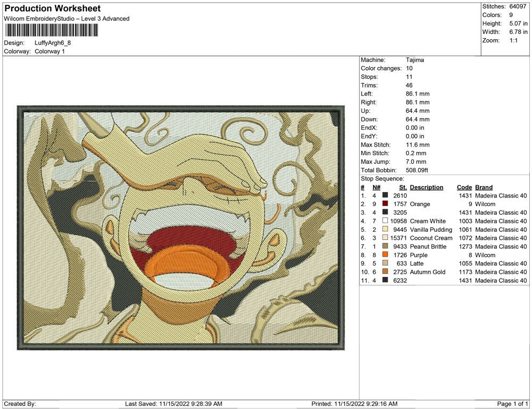
Task: Select the Cream White color swatch
Action: coord(385,221)
